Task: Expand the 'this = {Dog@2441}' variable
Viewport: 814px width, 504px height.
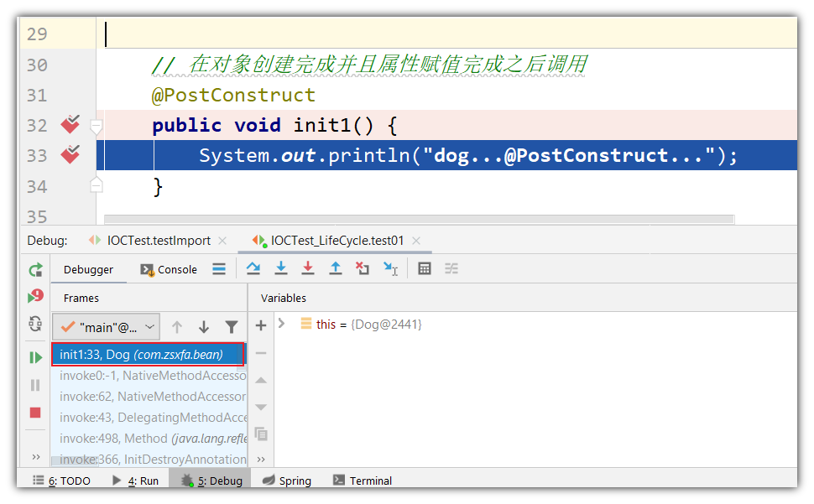Action: (281, 324)
